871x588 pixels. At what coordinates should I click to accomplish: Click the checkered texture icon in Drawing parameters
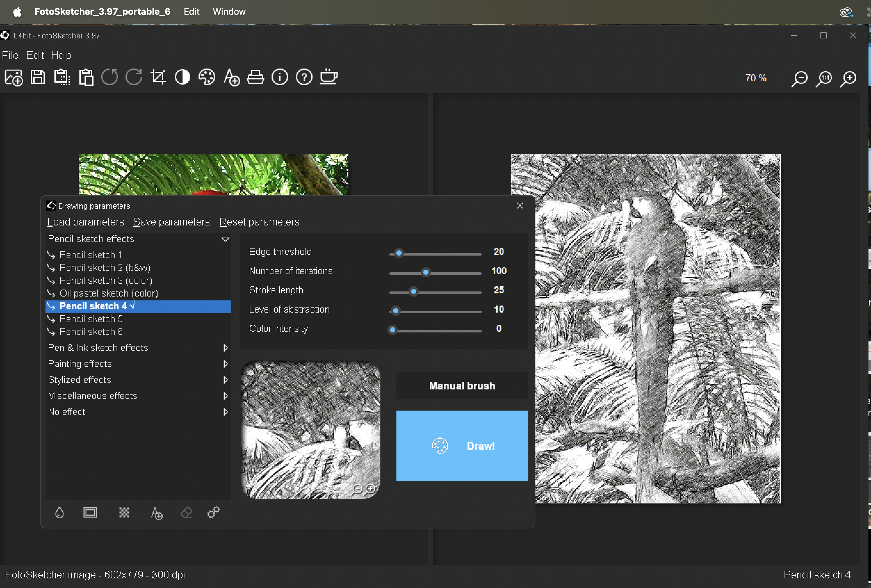coord(124,513)
